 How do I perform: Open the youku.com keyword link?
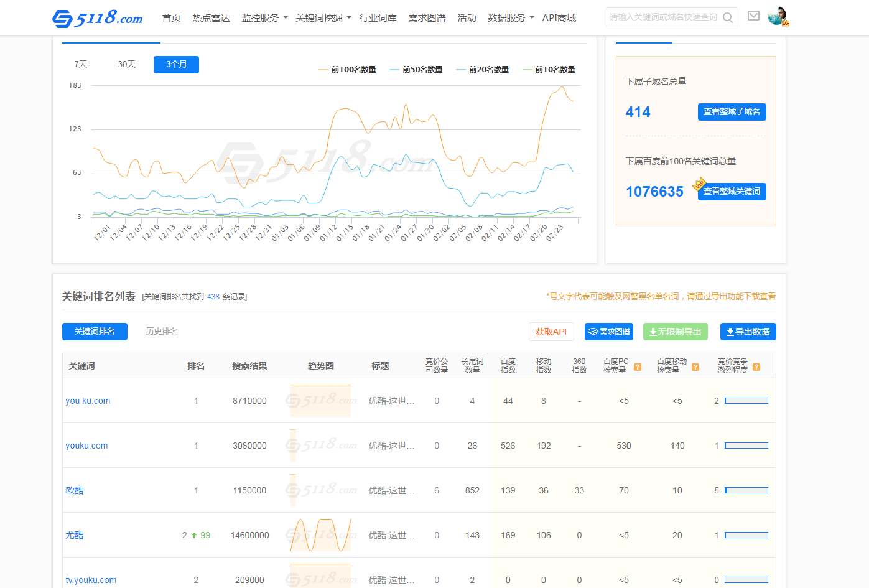click(x=86, y=446)
